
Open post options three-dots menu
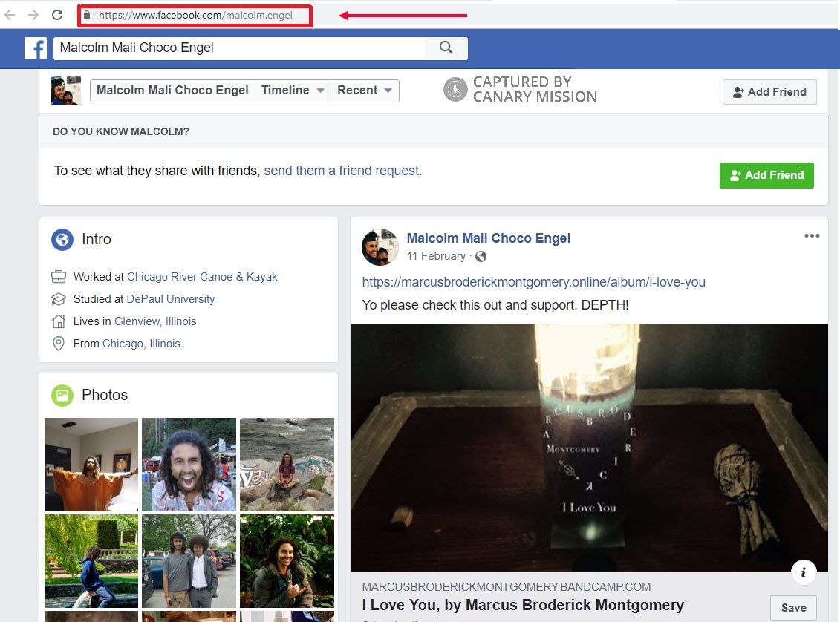(x=812, y=236)
